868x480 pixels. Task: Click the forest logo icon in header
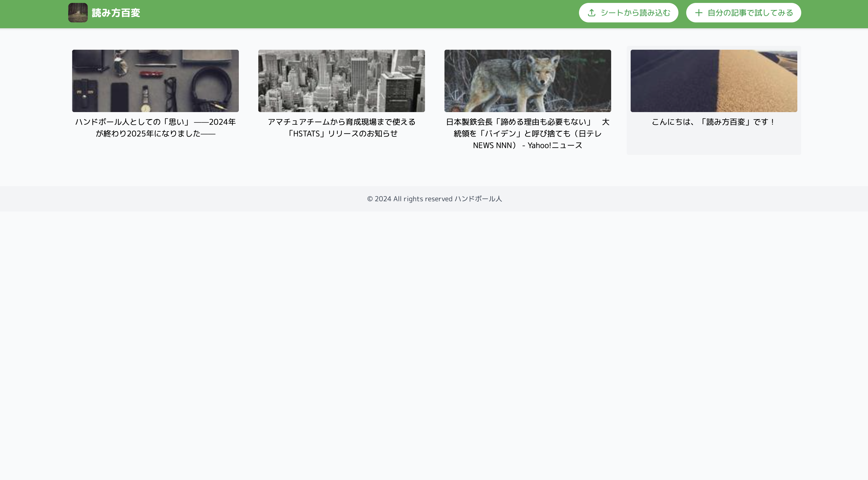[78, 13]
